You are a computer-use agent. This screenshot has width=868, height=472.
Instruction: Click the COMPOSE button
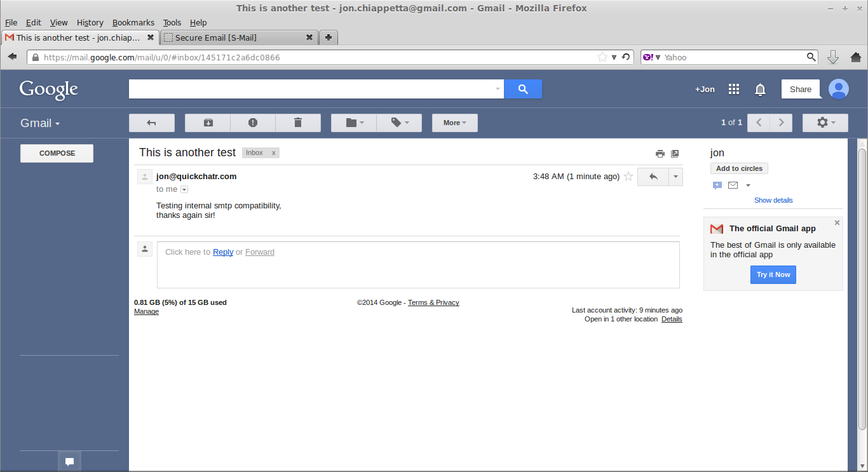point(57,153)
